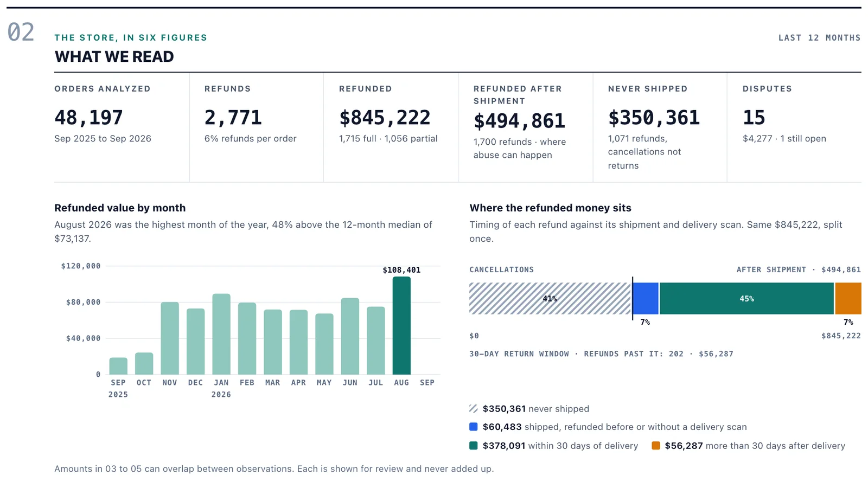Select the dark green AUG bar

[401, 325]
